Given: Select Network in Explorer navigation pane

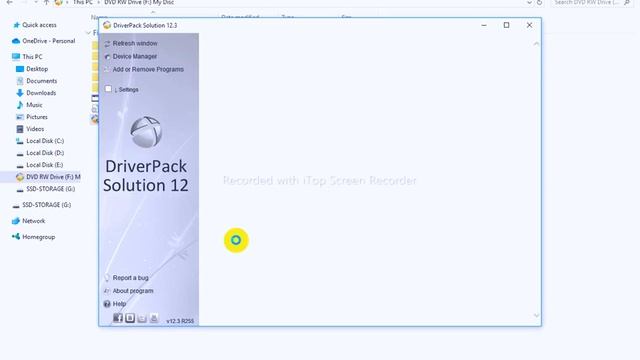Looking at the screenshot, I should (x=33, y=221).
